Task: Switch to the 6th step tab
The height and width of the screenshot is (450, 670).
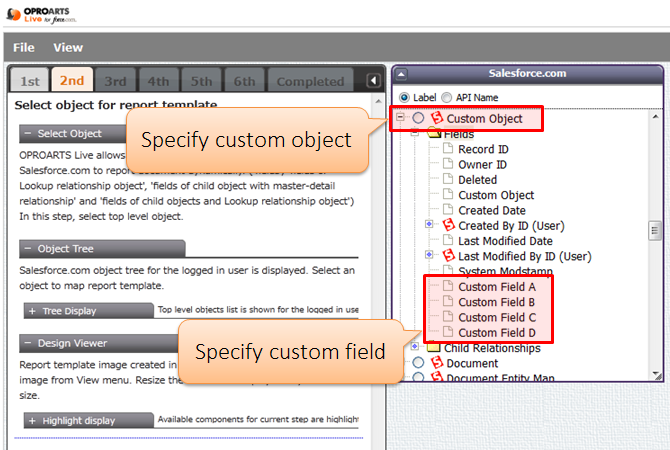Action: (244, 80)
